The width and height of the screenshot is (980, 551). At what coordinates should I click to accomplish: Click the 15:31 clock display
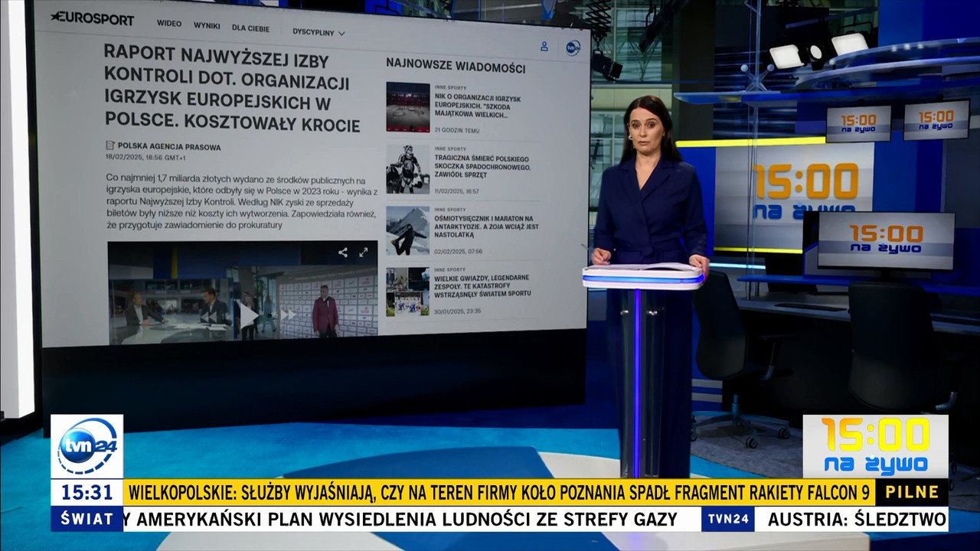click(87, 492)
